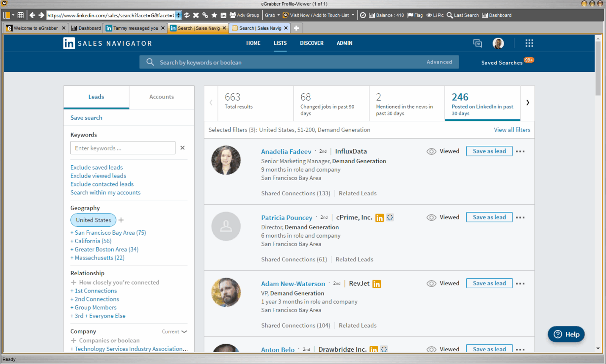Show next result stats with right chevron
The height and width of the screenshot is (364, 606).
point(527,102)
